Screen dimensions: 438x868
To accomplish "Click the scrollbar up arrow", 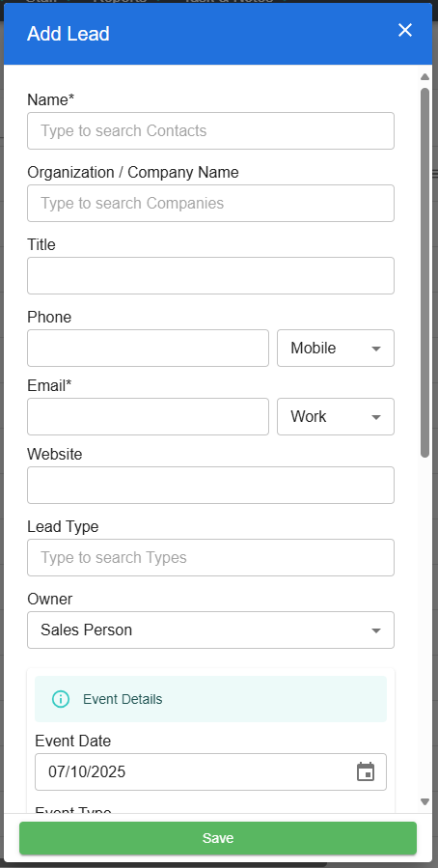I will click(x=424, y=77).
